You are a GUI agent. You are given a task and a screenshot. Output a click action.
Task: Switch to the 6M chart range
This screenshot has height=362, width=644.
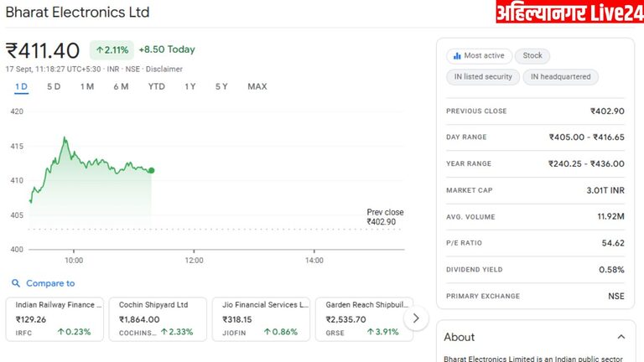point(121,86)
